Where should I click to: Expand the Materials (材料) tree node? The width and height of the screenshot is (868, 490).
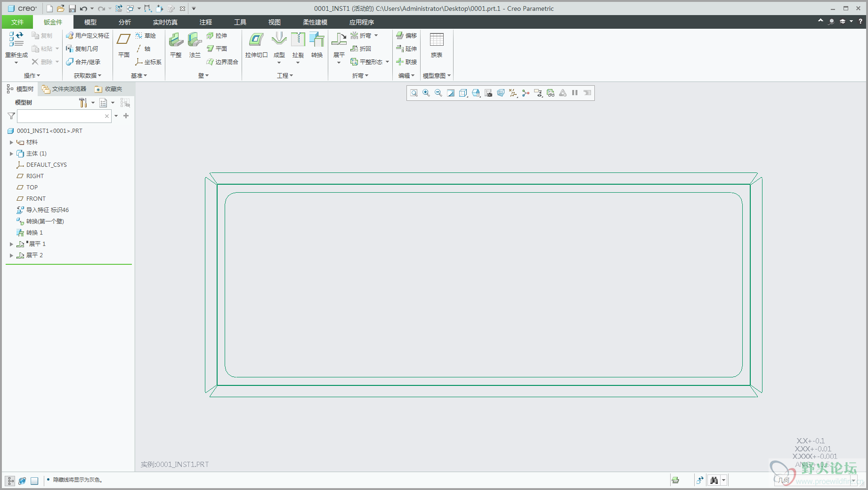click(x=11, y=142)
